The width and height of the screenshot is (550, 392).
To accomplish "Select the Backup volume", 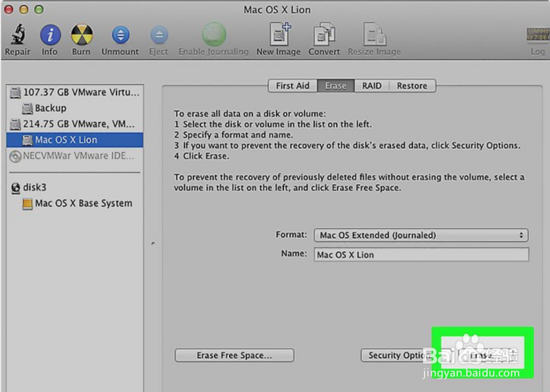I will [75, 108].
